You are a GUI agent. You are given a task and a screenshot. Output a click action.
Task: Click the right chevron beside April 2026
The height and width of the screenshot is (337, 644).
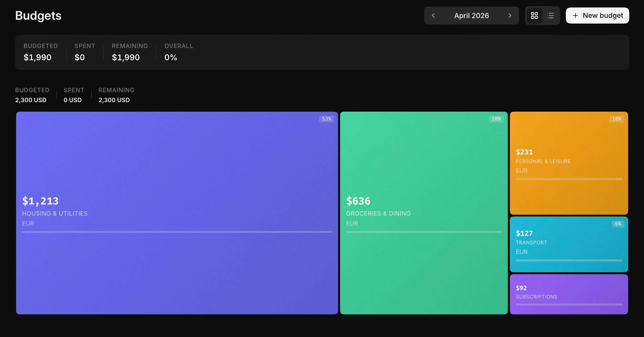(x=510, y=15)
